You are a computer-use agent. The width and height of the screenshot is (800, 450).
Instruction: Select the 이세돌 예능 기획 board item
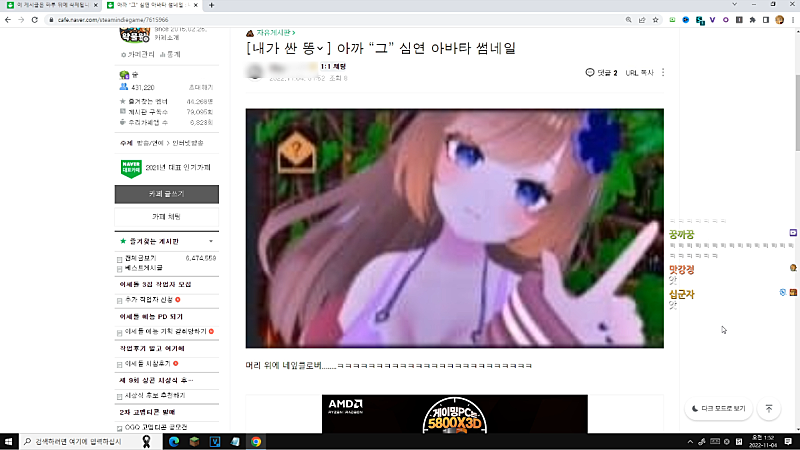[x=165, y=332]
